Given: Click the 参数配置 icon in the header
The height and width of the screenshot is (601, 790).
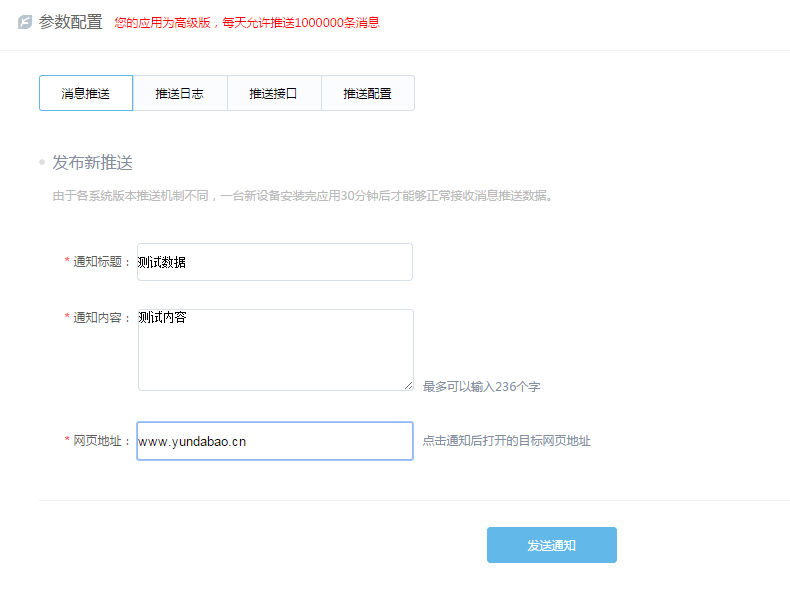Looking at the screenshot, I should [x=25, y=22].
